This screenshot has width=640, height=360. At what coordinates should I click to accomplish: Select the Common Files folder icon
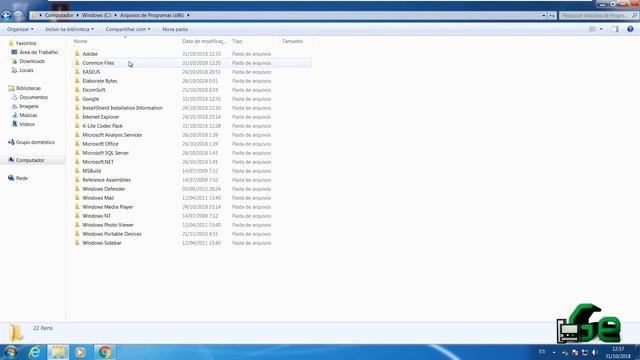pos(77,62)
